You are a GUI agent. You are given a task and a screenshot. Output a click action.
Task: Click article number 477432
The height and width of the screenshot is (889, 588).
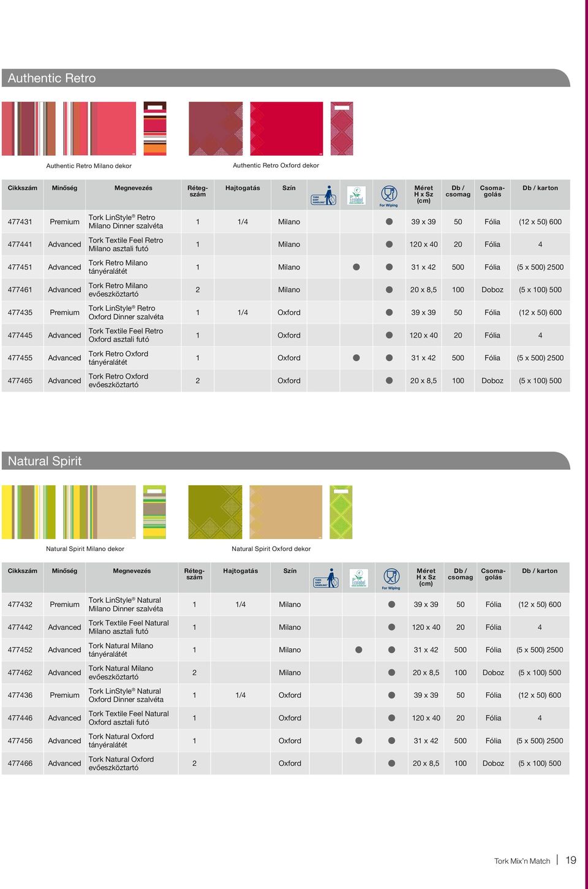tap(20, 604)
